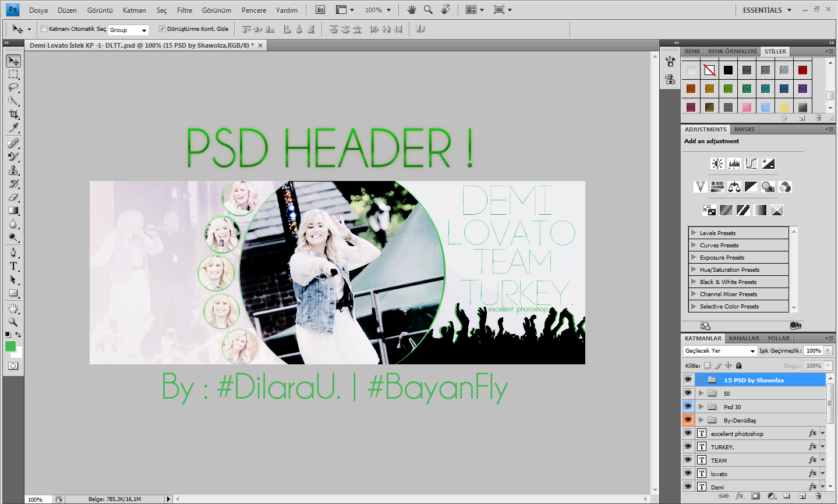Open Bridge from the application bar
This screenshot has width=838, height=504.
coord(319,9)
